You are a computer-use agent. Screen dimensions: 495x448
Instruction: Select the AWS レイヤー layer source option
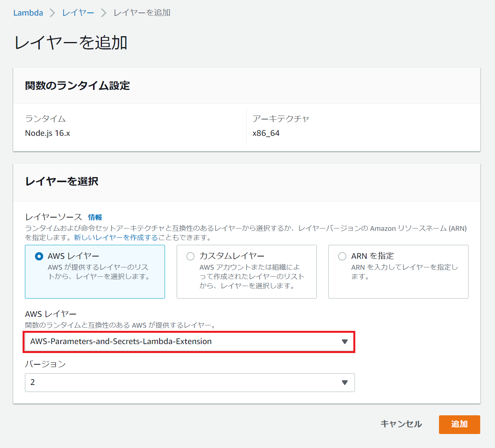click(x=39, y=256)
